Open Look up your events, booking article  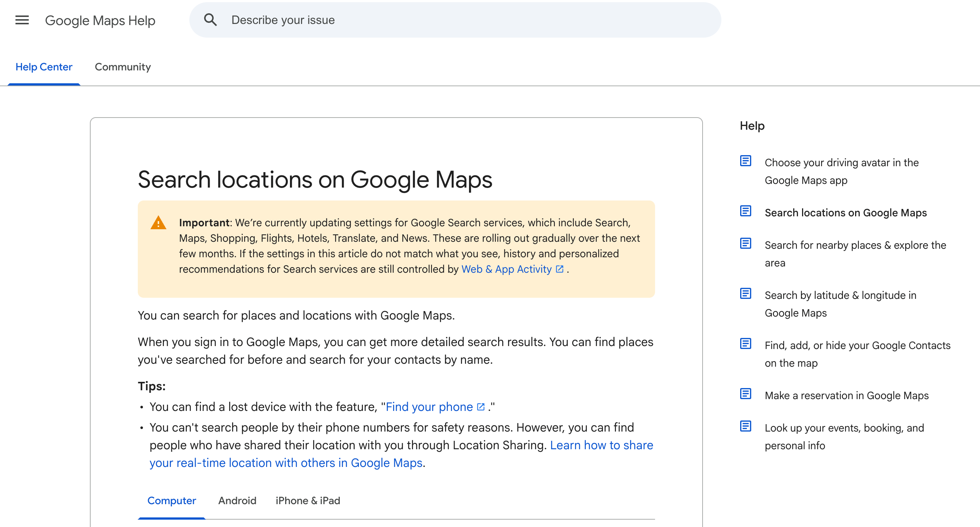tap(844, 436)
